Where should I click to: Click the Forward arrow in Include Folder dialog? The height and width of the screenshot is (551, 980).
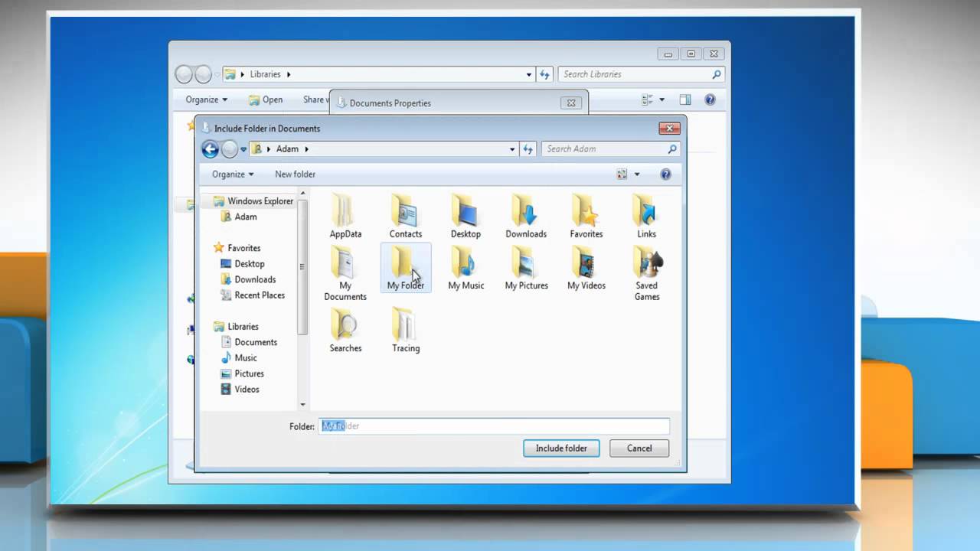click(x=229, y=149)
